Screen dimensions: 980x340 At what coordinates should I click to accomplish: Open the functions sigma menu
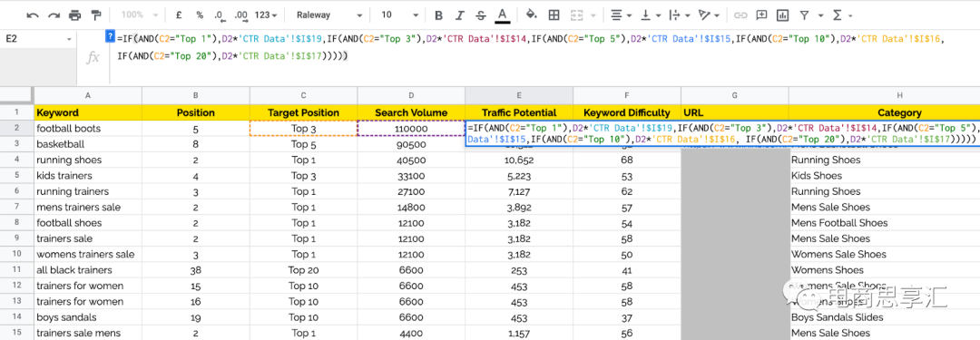tap(842, 15)
